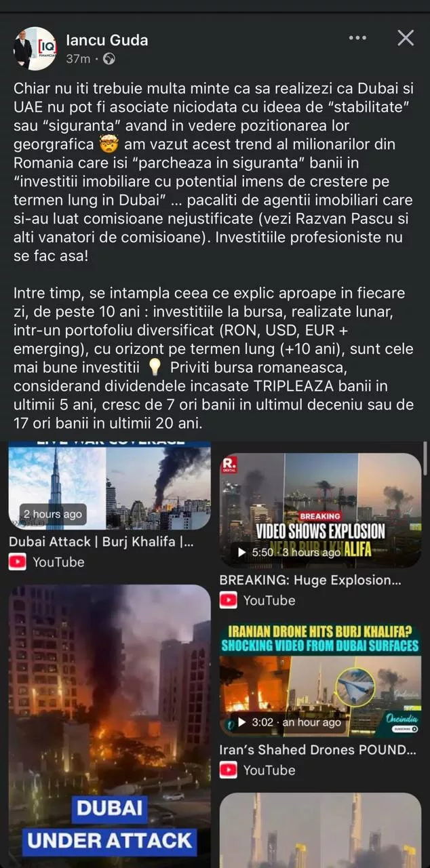Viewport: 430px width, 868px height.
Task: Tap YouTube icon under BREAKING Huge Explosion
Action: click(x=229, y=600)
